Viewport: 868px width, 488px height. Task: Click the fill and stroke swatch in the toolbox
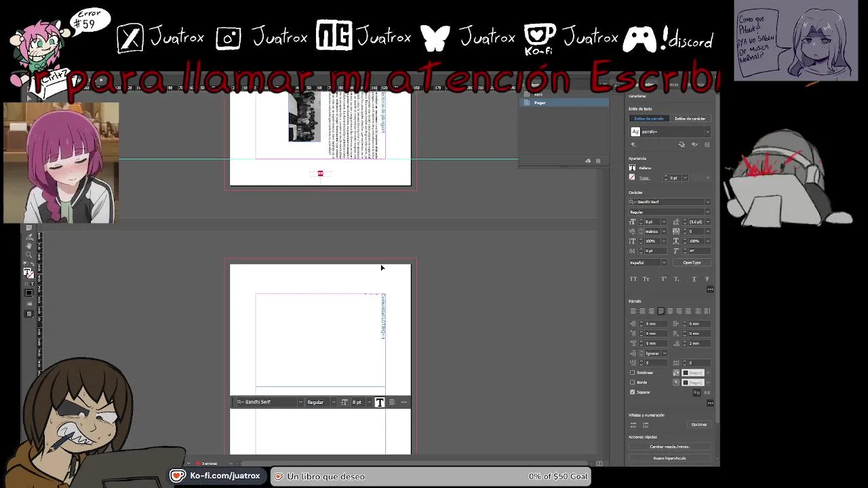point(30,273)
